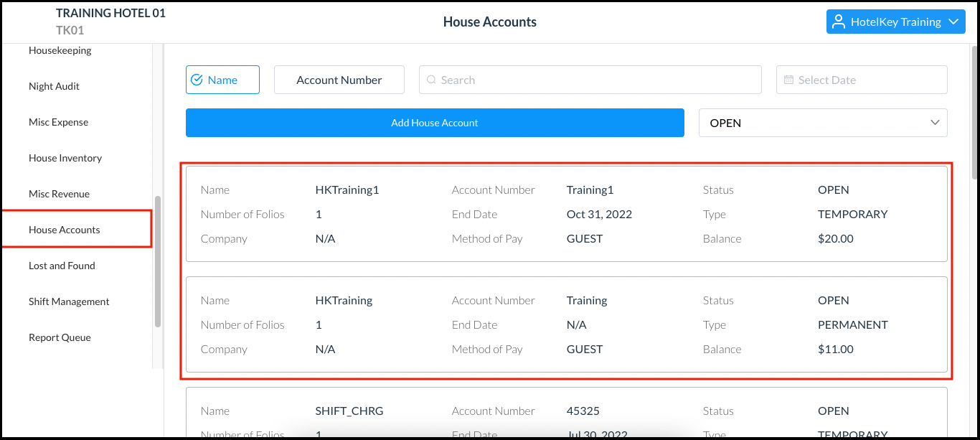The height and width of the screenshot is (440, 980).
Task: Click the magnifier icon in the Search field
Action: coord(430,80)
